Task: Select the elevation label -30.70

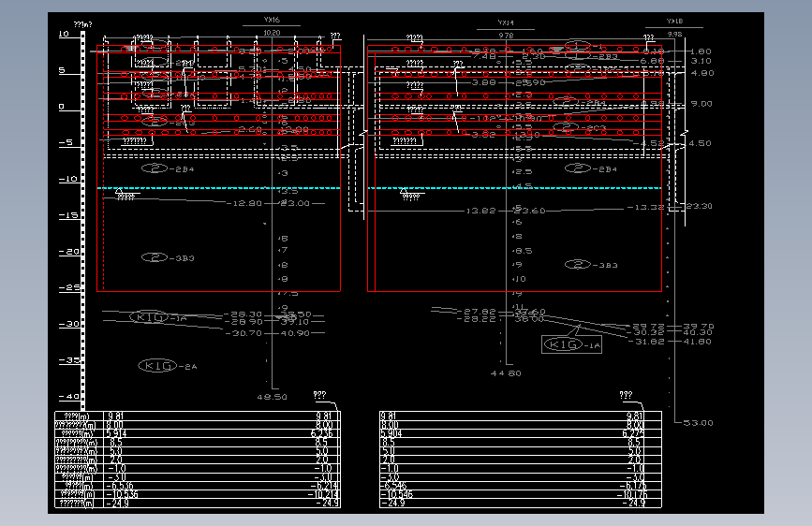Action: [244, 333]
